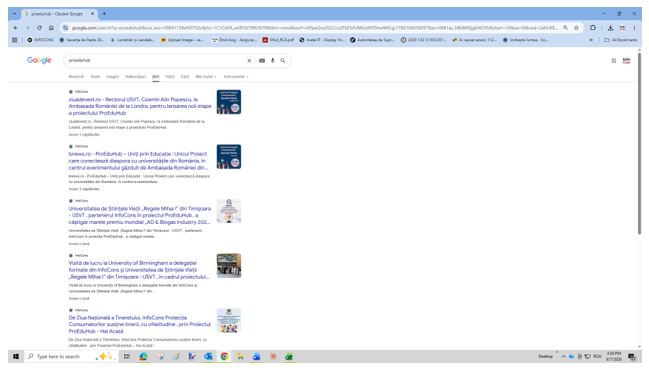Open ziuadevest.ro Rectorul USVT news result
The width and height of the screenshot is (649, 370).
coord(140,106)
